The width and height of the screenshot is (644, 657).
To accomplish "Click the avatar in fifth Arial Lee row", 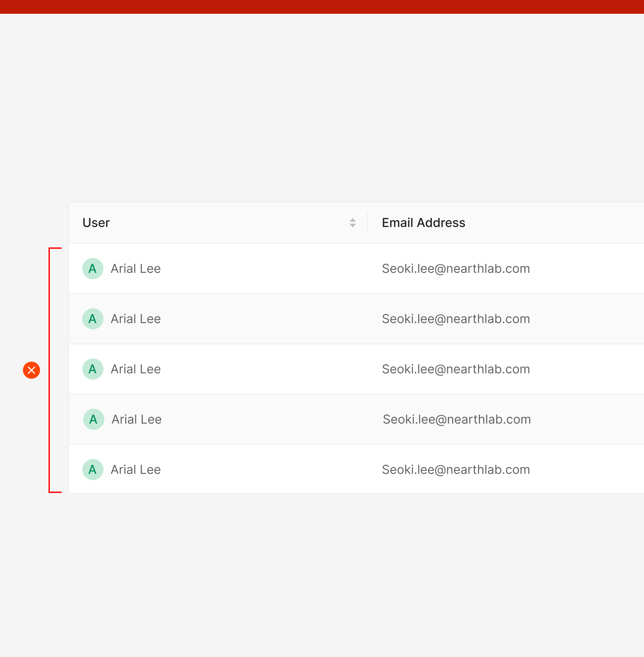I will (93, 469).
